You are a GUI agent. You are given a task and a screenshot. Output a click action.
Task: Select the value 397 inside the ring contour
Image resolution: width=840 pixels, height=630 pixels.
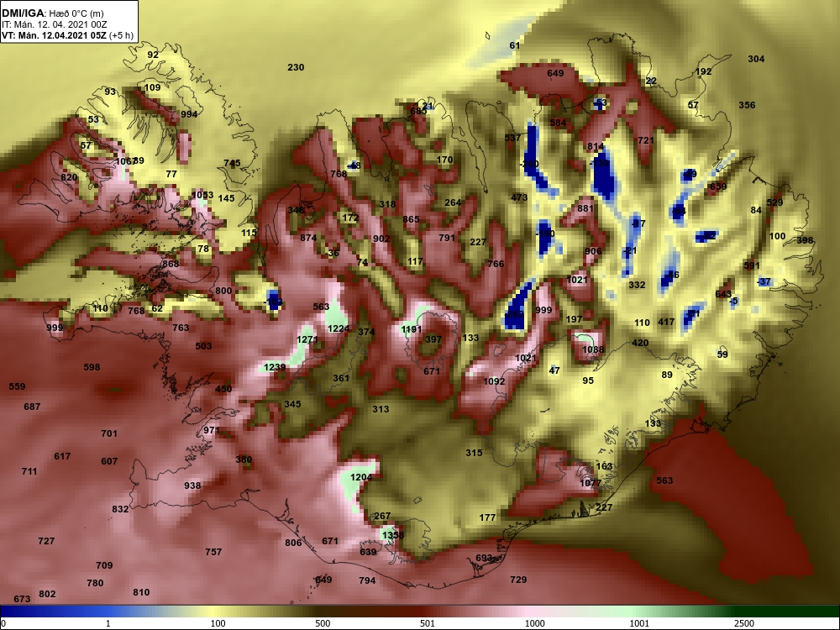pyautogui.click(x=433, y=339)
